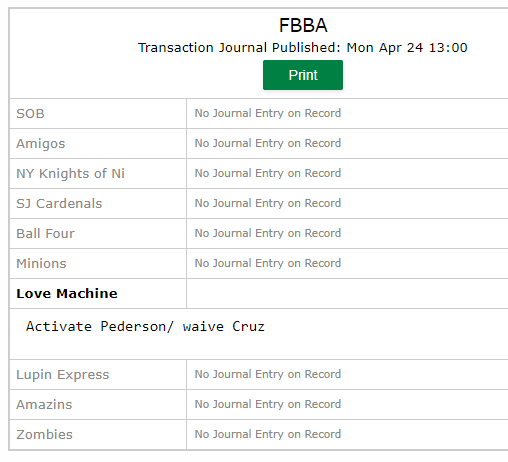Open the Amigos team entry
The width and height of the screenshot is (508, 462).
pos(41,144)
